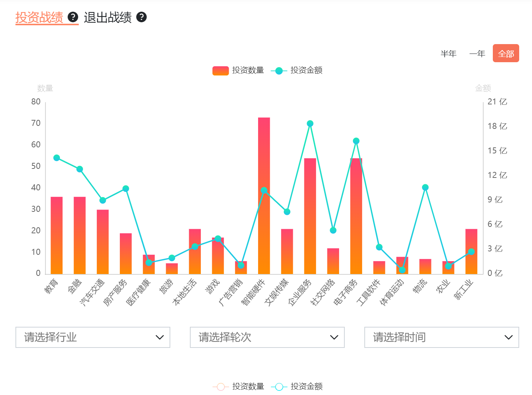532x395 pixels.
Task: Select the 全部 time range button
Action: point(506,54)
